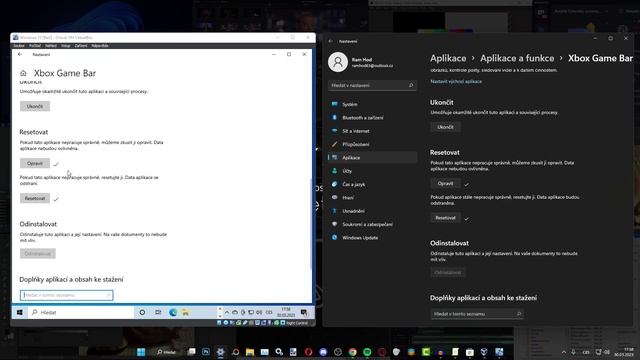Open Soukromí a zabezpečení in sidebar
Screen dimensions: 640x360
[x=372, y=224]
